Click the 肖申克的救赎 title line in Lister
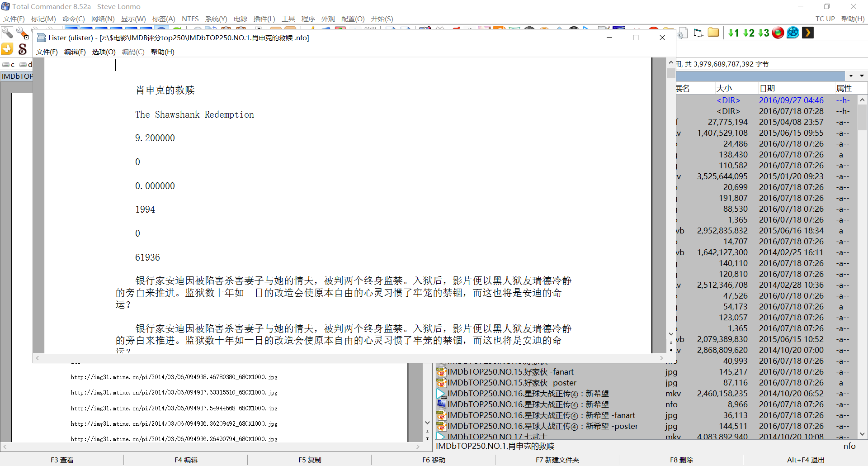Screen dimensions: 868x466 point(165,90)
